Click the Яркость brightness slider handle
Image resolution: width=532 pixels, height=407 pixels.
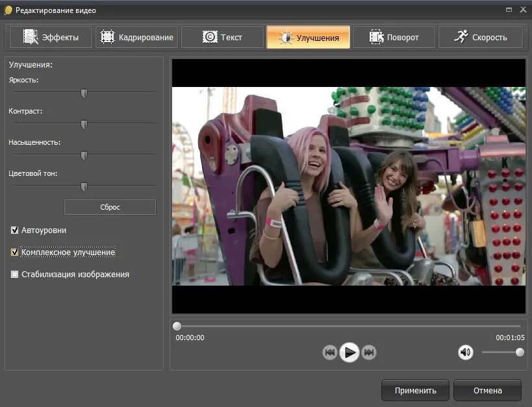pos(84,93)
